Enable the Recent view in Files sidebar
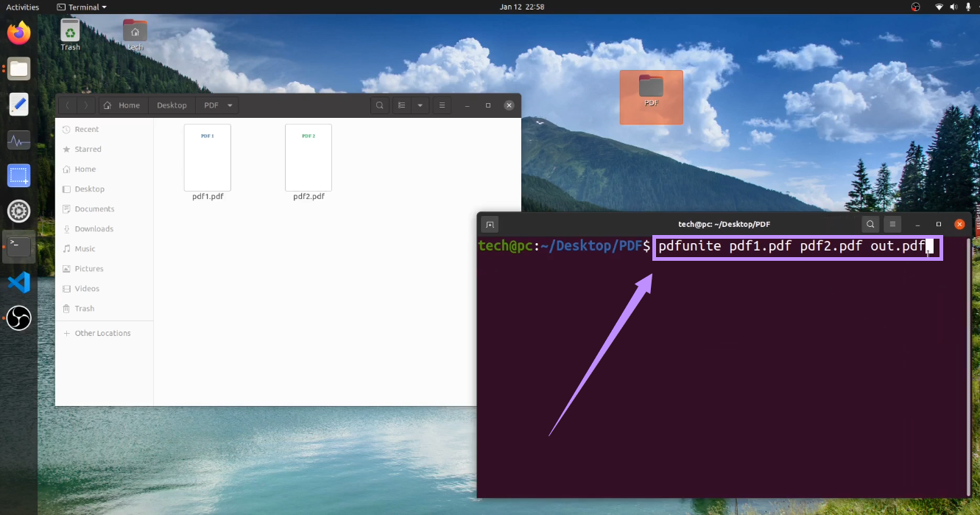 coord(86,129)
